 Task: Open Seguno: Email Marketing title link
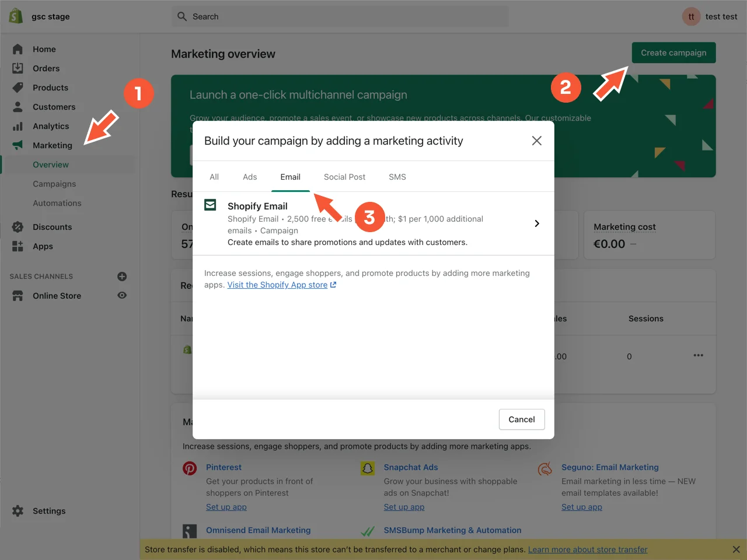pyautogui.click(x=610, y=467)
